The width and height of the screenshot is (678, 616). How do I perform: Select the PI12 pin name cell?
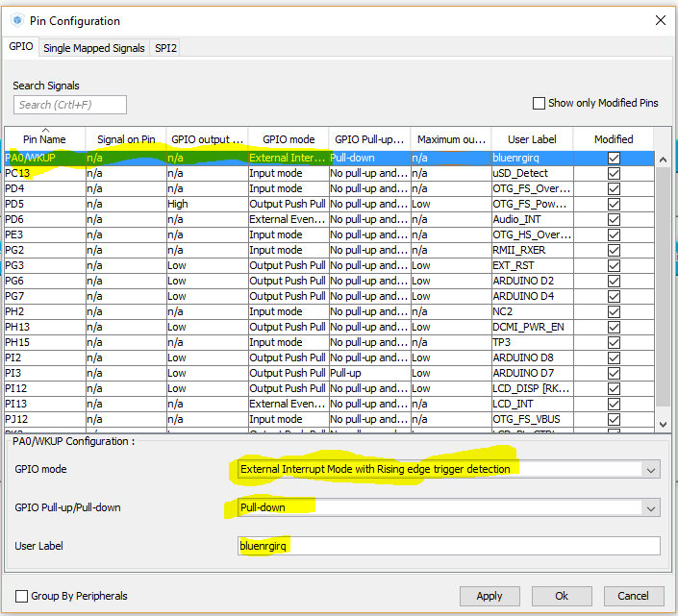(45, 389)
